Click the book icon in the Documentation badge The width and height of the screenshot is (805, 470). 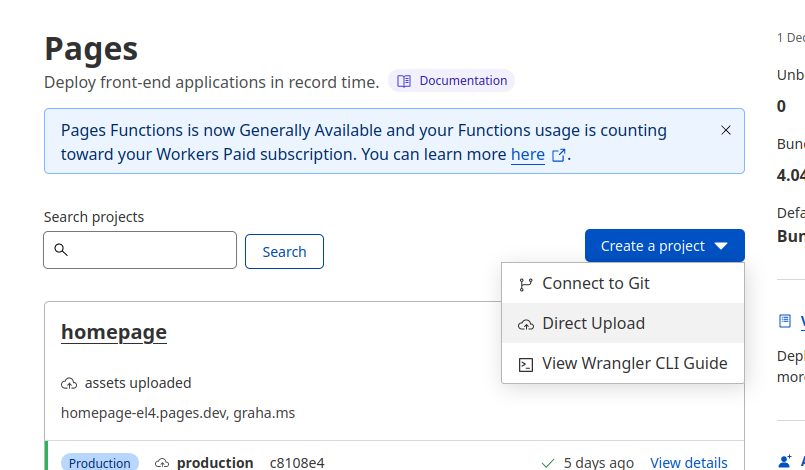click(404, 81)
